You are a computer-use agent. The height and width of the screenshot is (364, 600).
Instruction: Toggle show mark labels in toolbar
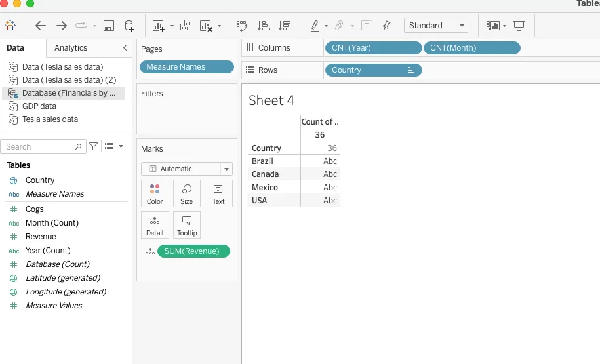tap(367, 26)
